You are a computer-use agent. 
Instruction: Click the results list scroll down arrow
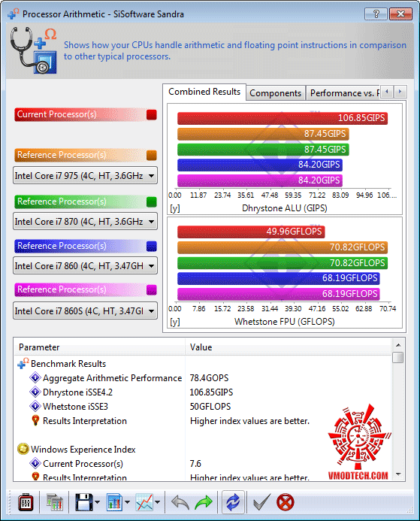click(398, 474)
